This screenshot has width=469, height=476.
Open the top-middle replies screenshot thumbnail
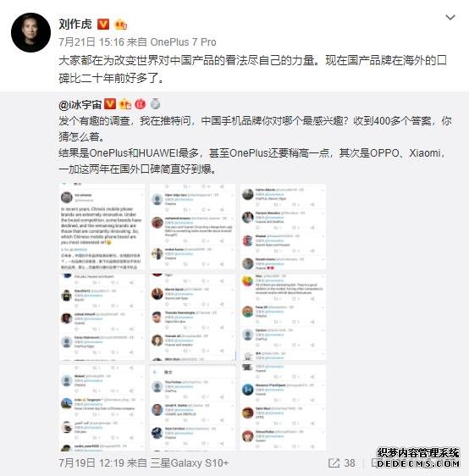tap(192, 226)
